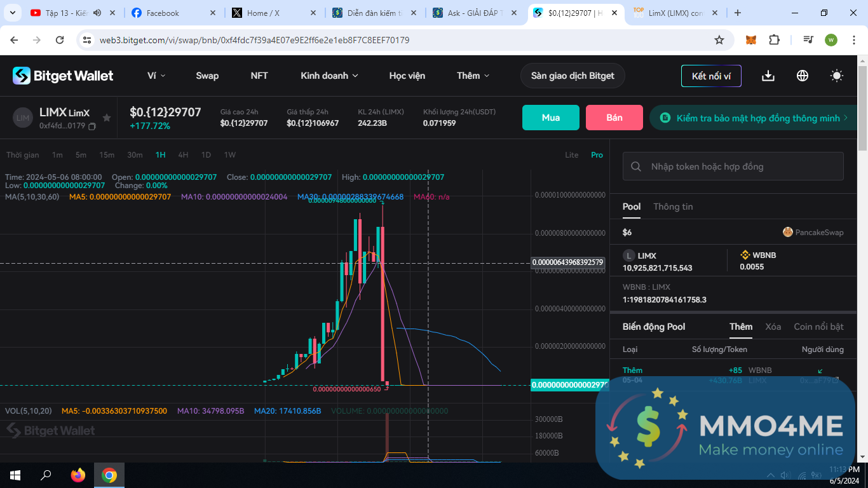
Task: Expand the Kinh doanh dropdown menu
Action: (x=329, y=76)
